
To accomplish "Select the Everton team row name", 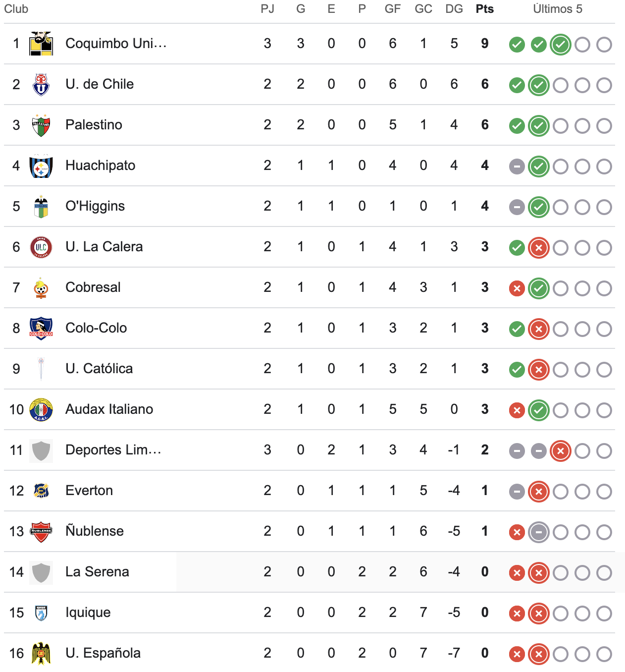I will (89, 491).
